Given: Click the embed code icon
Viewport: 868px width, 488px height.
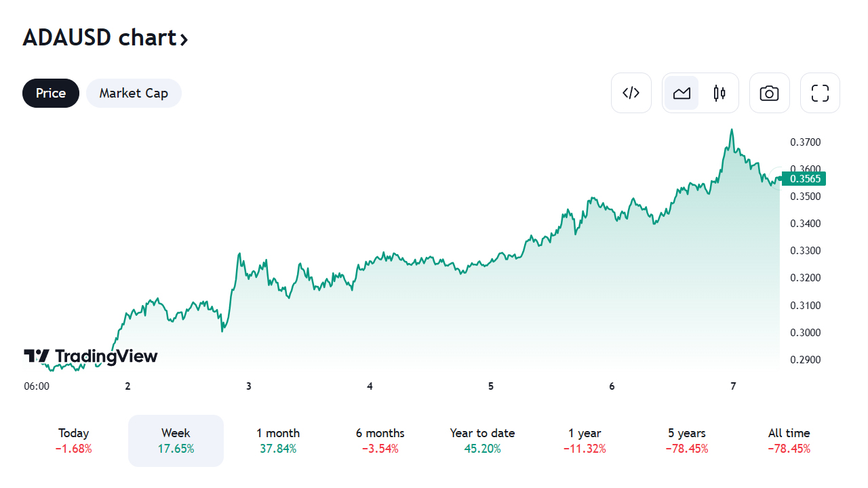Looking at the screenshot, I should coord(631,93).
